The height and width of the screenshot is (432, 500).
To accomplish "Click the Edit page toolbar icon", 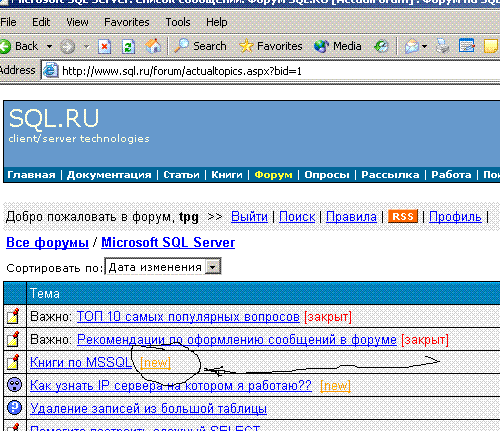I will point(466,46).
